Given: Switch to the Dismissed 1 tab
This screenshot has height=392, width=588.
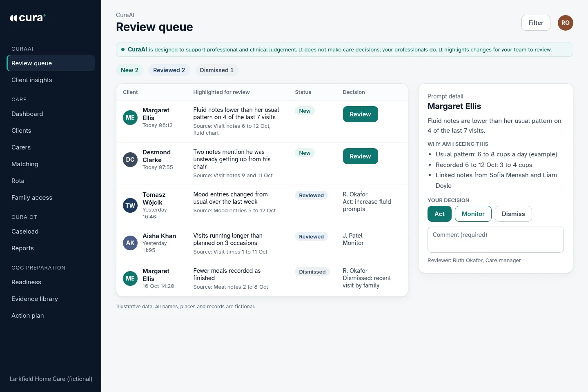Looking at the screenshot, I should 216,70.
